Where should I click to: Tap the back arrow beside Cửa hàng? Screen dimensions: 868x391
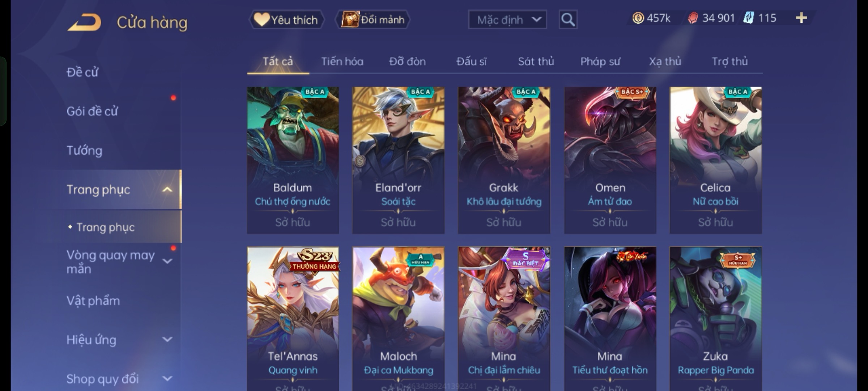click(84, 22)
